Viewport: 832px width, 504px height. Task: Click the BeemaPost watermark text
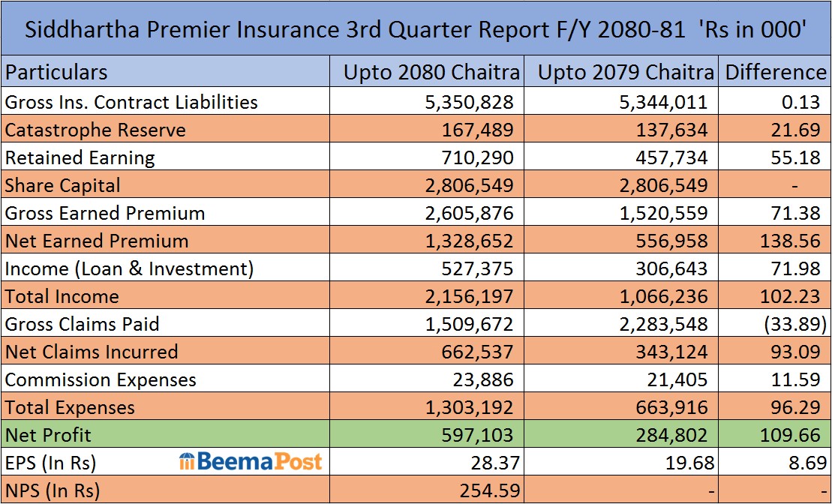click(259, 462)
